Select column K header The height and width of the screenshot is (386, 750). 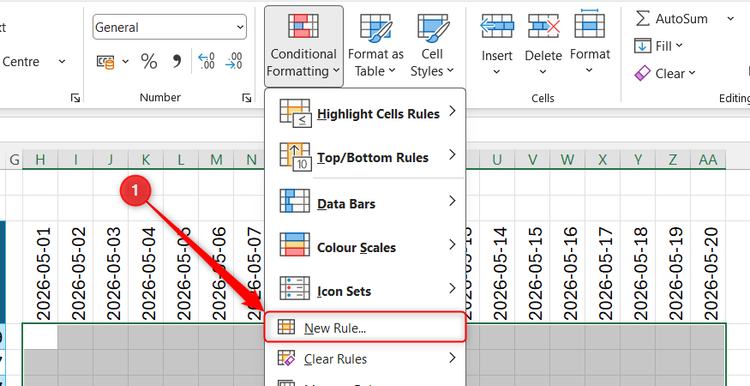click(146, 160)
